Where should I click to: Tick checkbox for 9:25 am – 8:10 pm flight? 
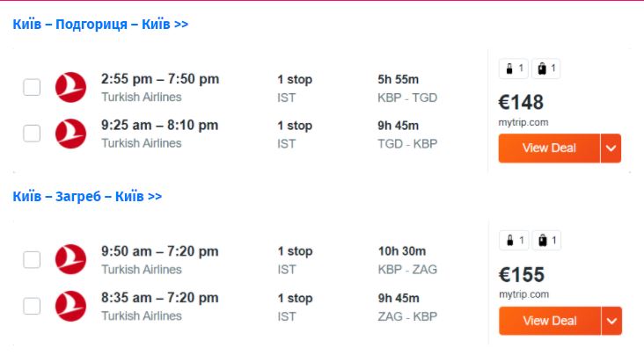coord(32,134)
